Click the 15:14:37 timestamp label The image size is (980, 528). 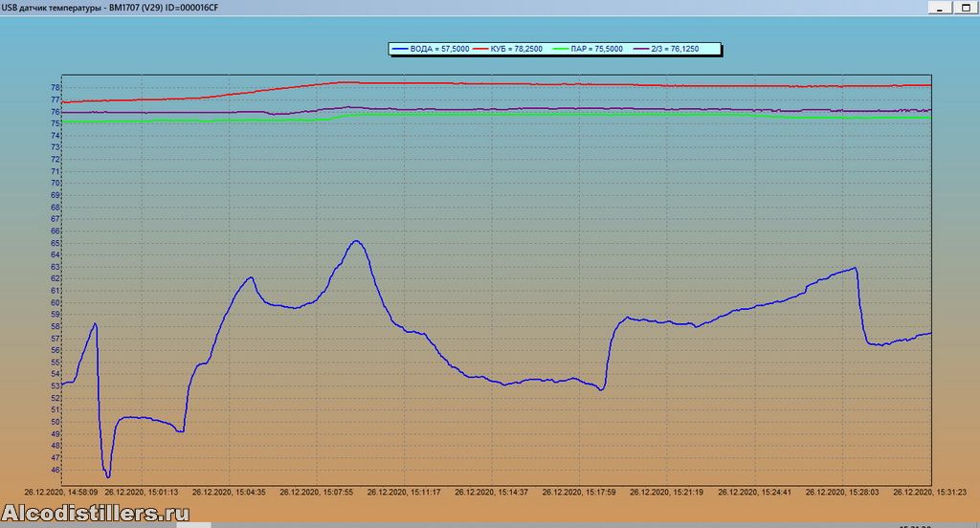pyautogui.click(x=491, y=492)
